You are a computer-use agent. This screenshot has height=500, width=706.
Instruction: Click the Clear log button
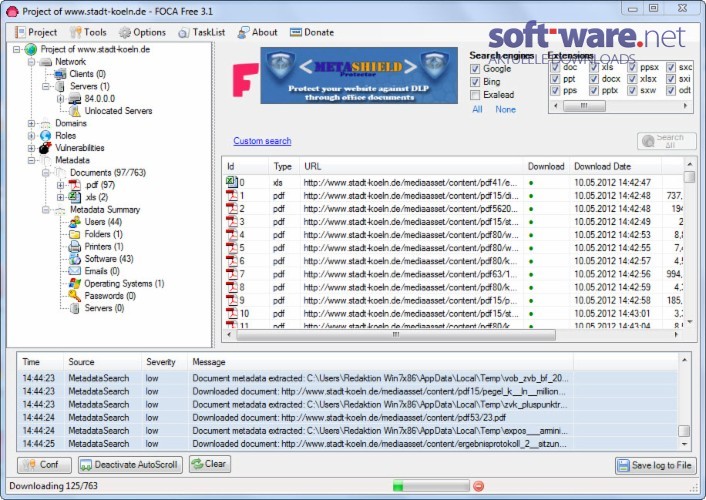point(210,464)
